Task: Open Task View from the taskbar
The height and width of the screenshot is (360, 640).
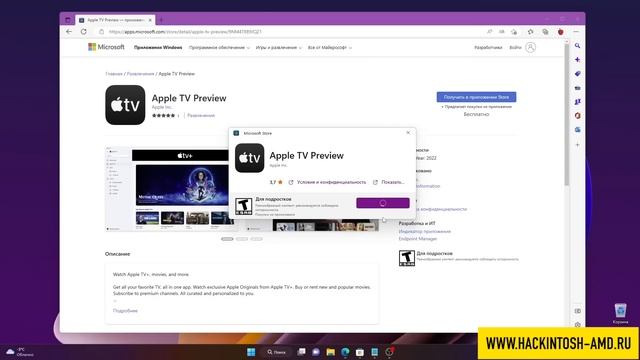Action: coord(302,352)
